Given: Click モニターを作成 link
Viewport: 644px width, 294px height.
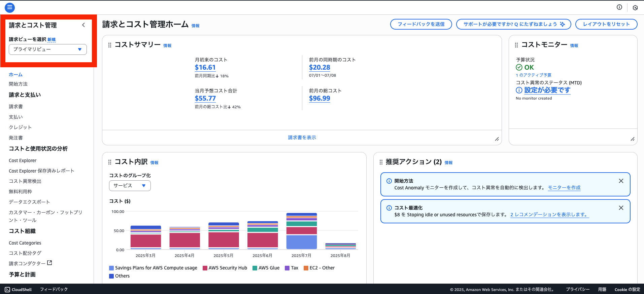Looking at the screenshot, I should (x=564, y=188).
